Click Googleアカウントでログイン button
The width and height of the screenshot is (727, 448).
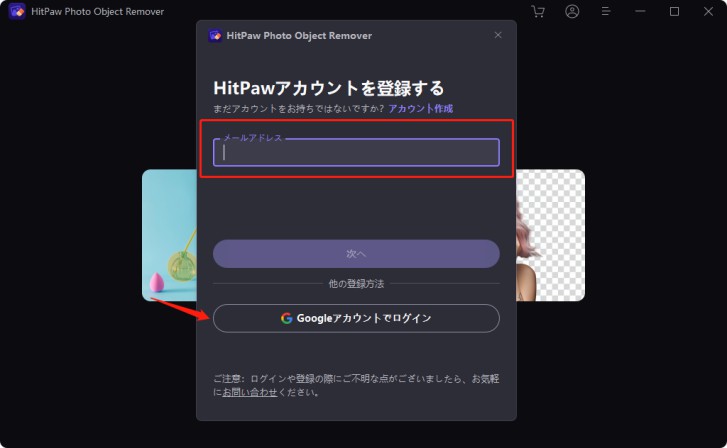356,318
